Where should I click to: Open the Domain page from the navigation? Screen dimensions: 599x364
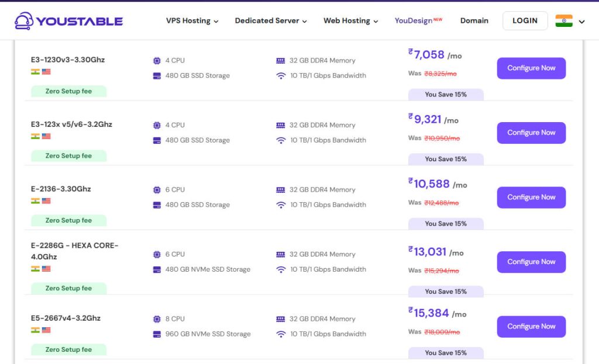click(x=474, y=20)
